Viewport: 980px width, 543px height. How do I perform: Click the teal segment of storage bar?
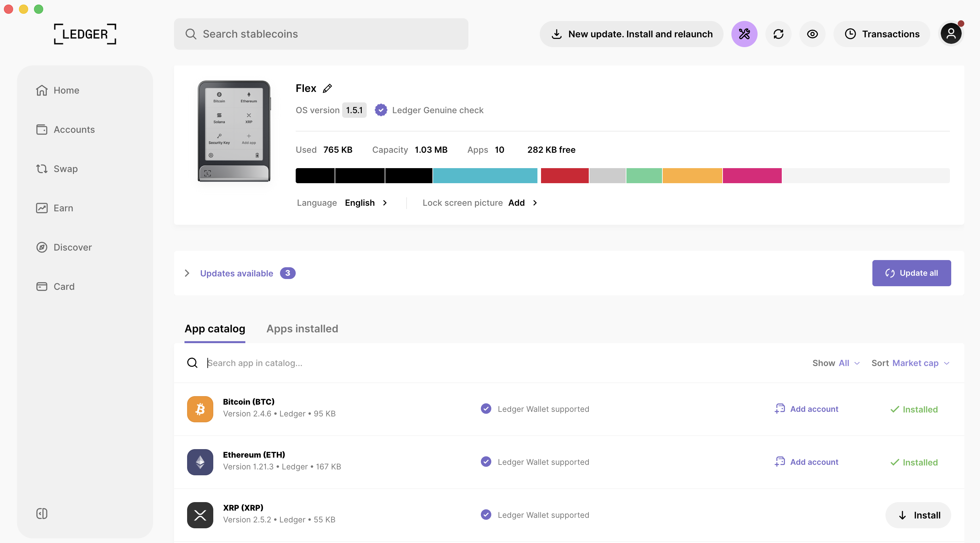(485, 175)
